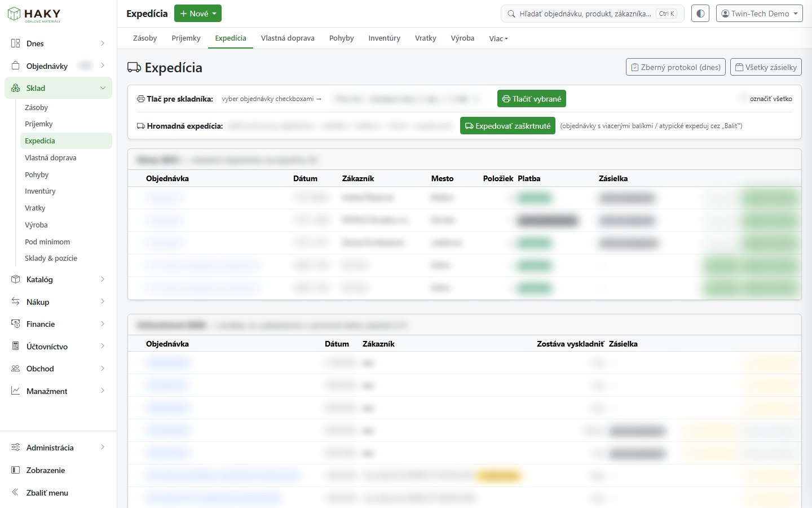Click the Objednávky bag icon in sidebar
812x508 pixels.
click(x=16, y=65)
